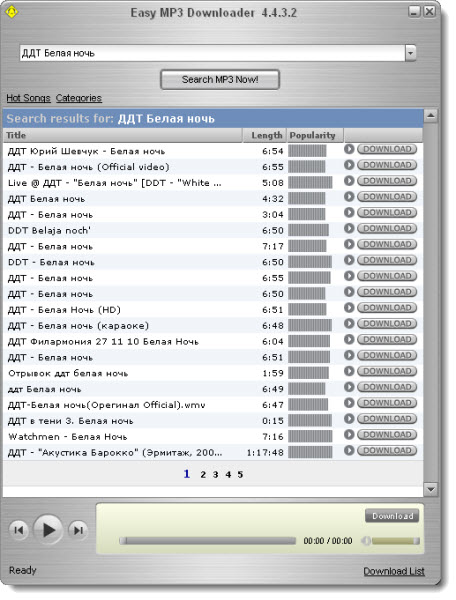456x600 pixels.
Task: Download "ДДТ Юрий Шевчук - Белая ночь"
Action: click(x=387, y=149)
